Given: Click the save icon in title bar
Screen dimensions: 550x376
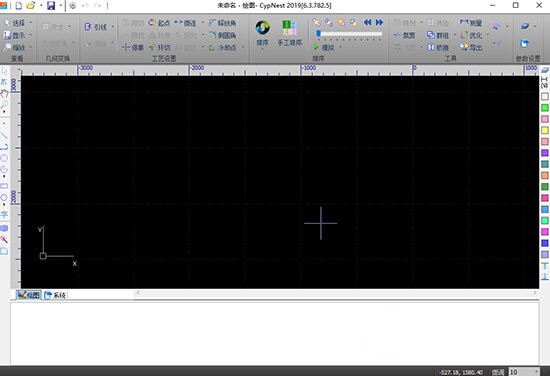Looking at the screenshot, I should tap(51, 5).
